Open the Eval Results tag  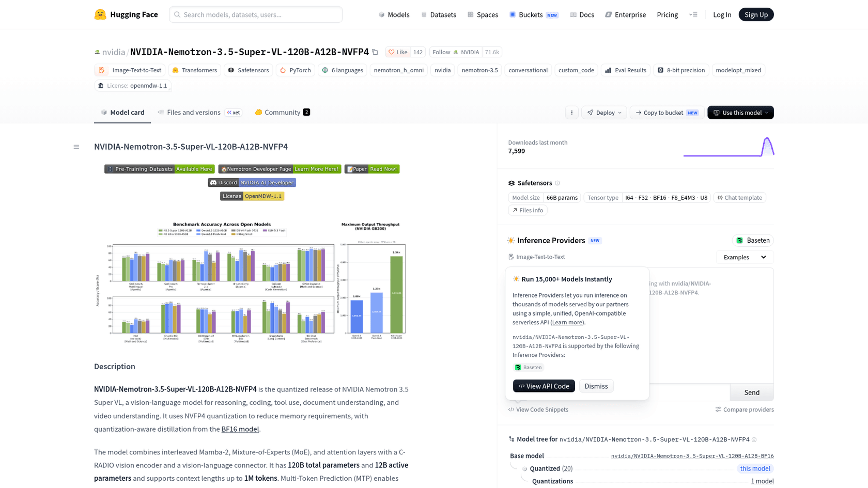(x=626, y=70)
